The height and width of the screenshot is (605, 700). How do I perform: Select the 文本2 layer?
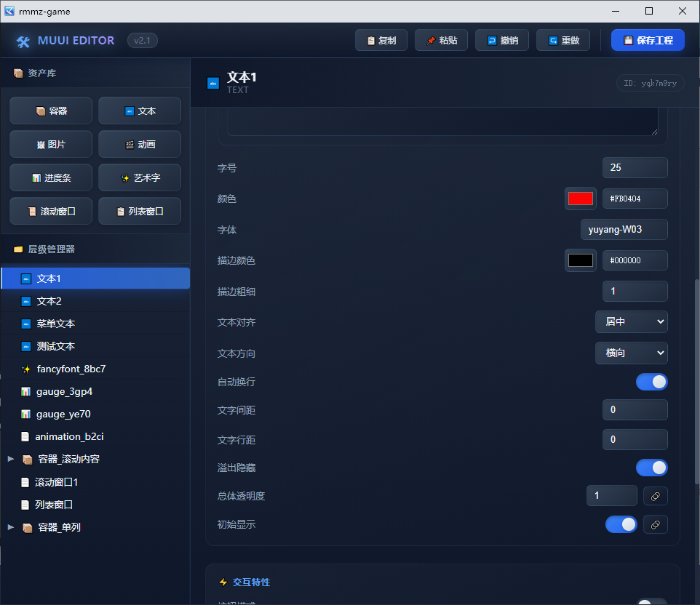point(95,301)
